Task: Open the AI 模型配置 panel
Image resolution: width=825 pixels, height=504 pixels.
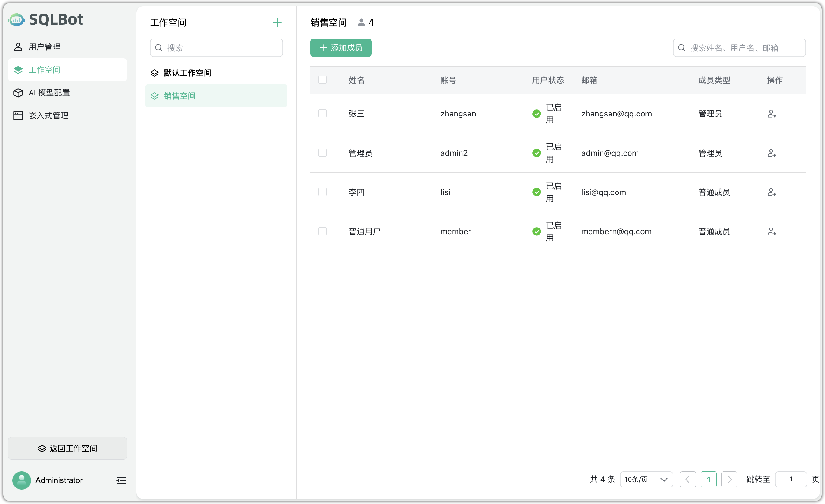Action: click(x=49, y=93)
